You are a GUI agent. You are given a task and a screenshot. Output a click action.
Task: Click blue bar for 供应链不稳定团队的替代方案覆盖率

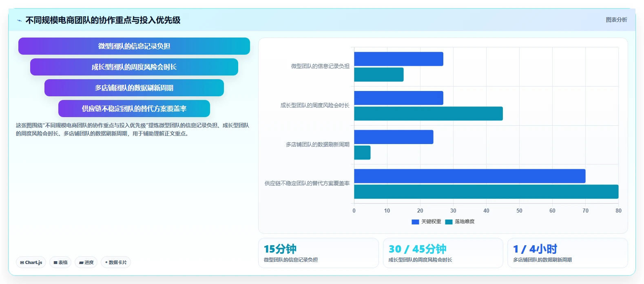pyautogui.click(x=470, y=176)
